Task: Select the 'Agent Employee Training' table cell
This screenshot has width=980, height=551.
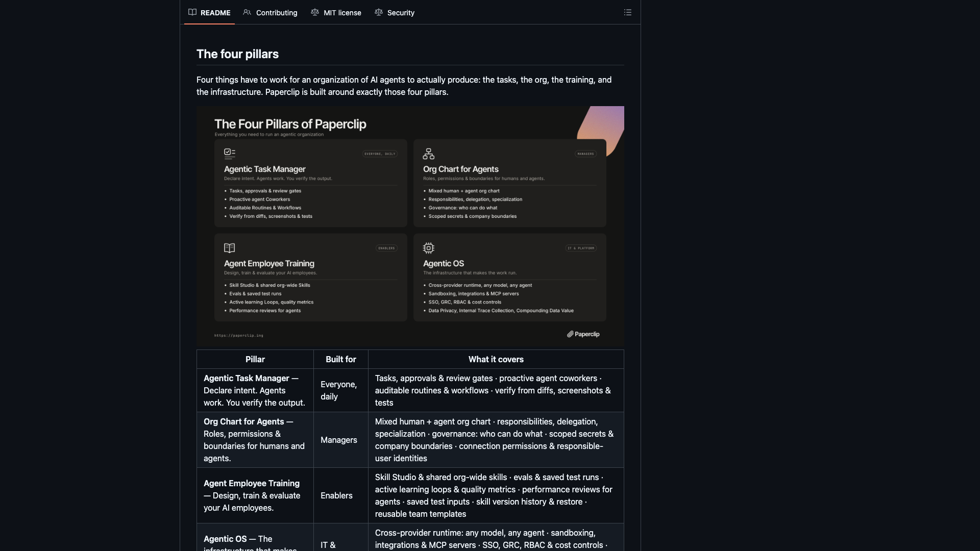Action: [x=255, y=495]
